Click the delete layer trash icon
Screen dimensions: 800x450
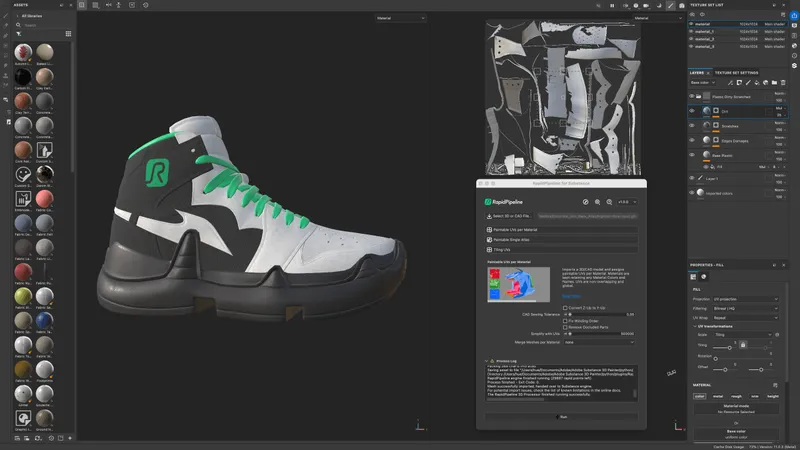[782, 83]
